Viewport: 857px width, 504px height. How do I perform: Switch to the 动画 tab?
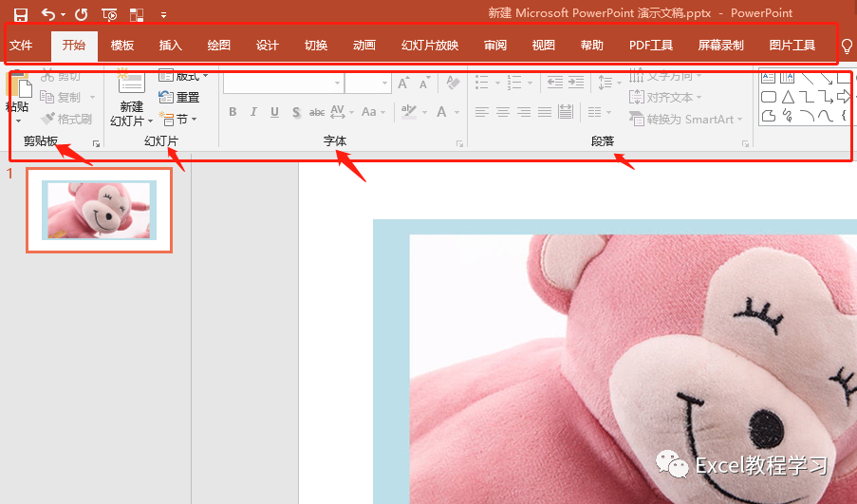[x=364, y=46]
